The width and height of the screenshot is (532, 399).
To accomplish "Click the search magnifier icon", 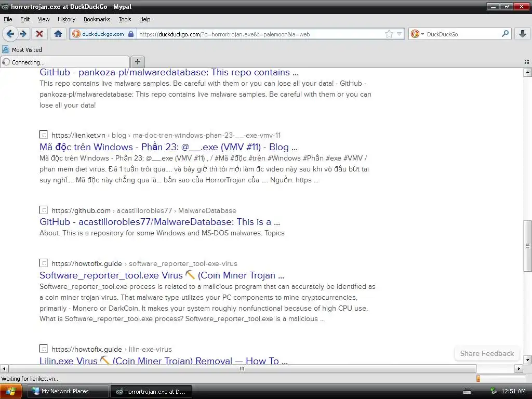I will tap(505, 34).
